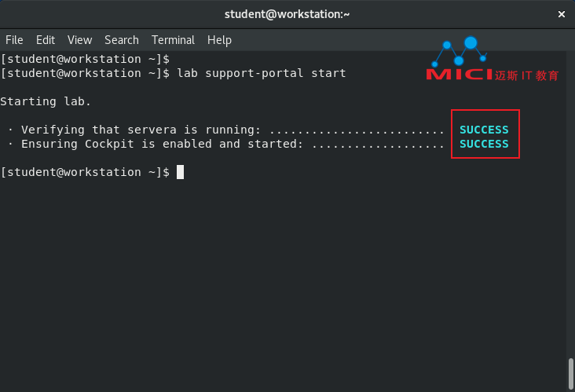The height and width of the screenshot is (392, 575).
Task: Click the blue network dots logo graphic
Action: coord(460,51)
